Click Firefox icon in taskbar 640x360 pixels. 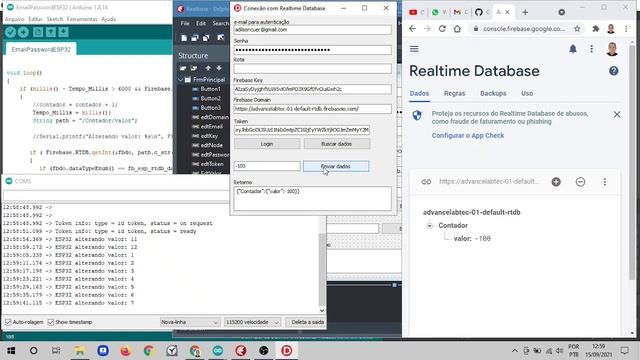[x=126, y=351]
